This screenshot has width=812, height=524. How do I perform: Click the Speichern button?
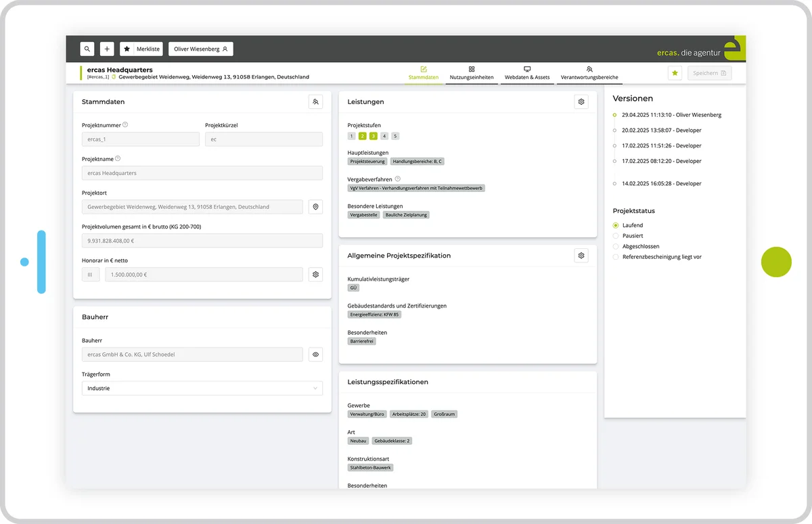[709, 72]
